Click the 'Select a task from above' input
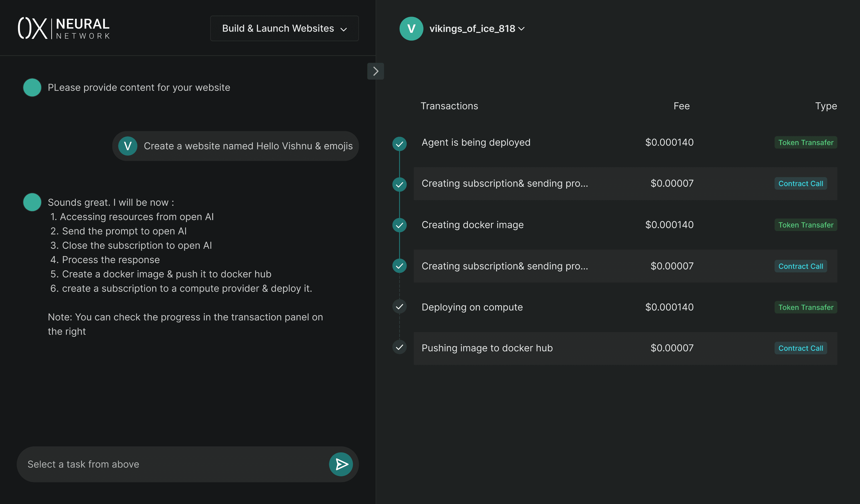Viewport: 860px width, 504px height. click(171, 464)
